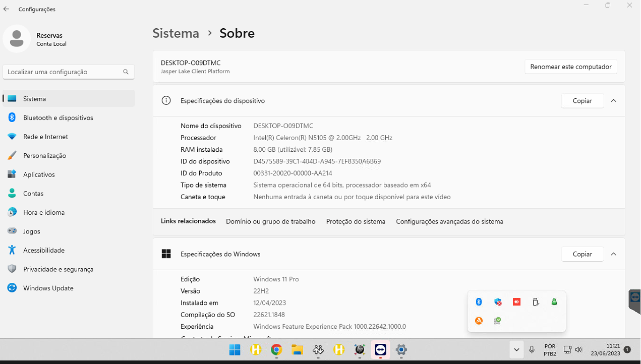Open the volume icon in the system tray

coord(578,349)
